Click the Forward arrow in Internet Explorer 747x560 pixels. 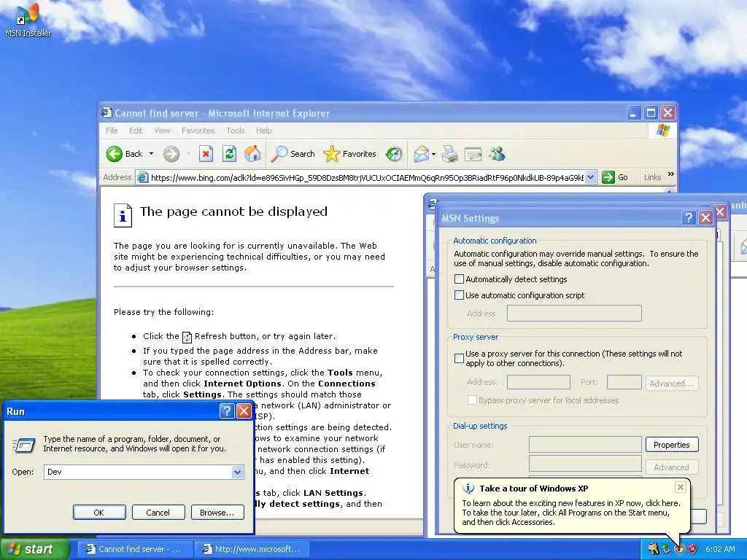(171, 154)
